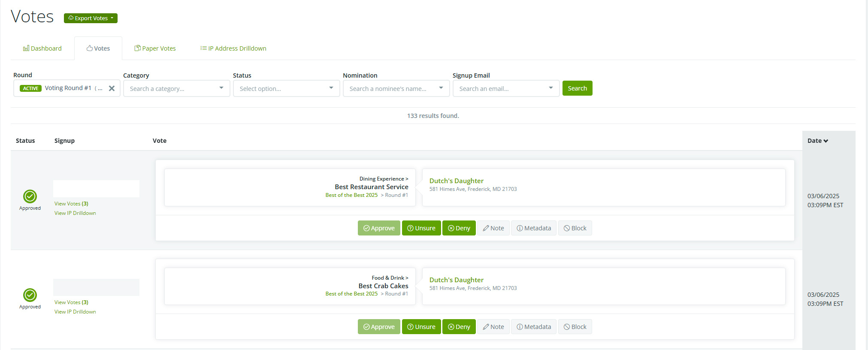Open the Paper Votes tab
Viewport: 868px width, 350px height.
(155, 48)
